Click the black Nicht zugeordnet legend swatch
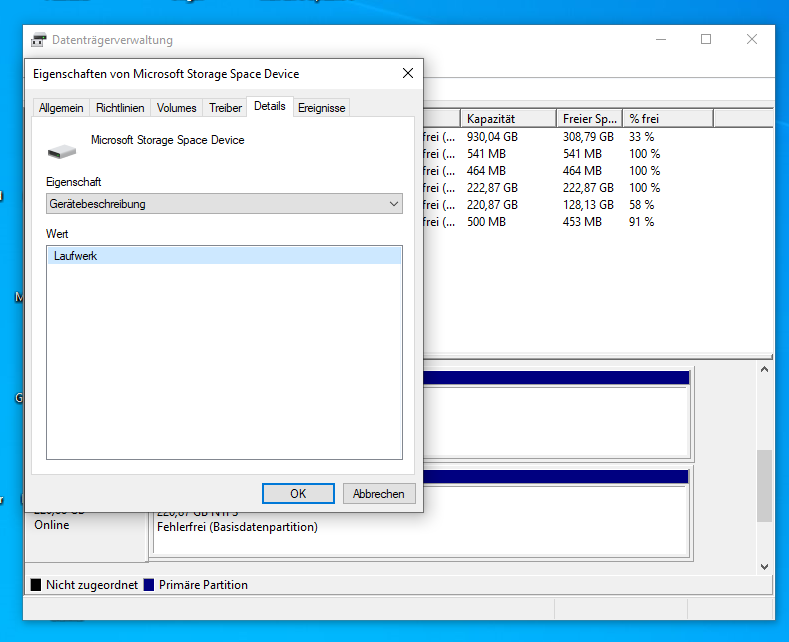789x642 pixels. 36,585
